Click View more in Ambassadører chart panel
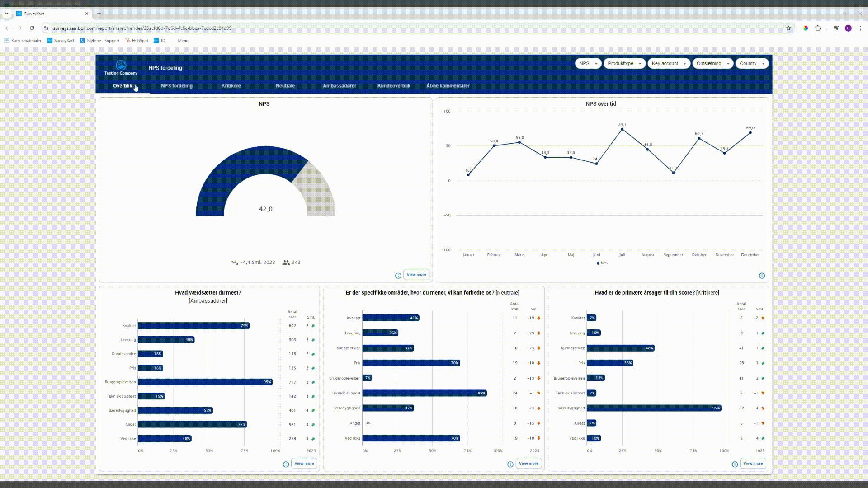 tap(304, 464)
